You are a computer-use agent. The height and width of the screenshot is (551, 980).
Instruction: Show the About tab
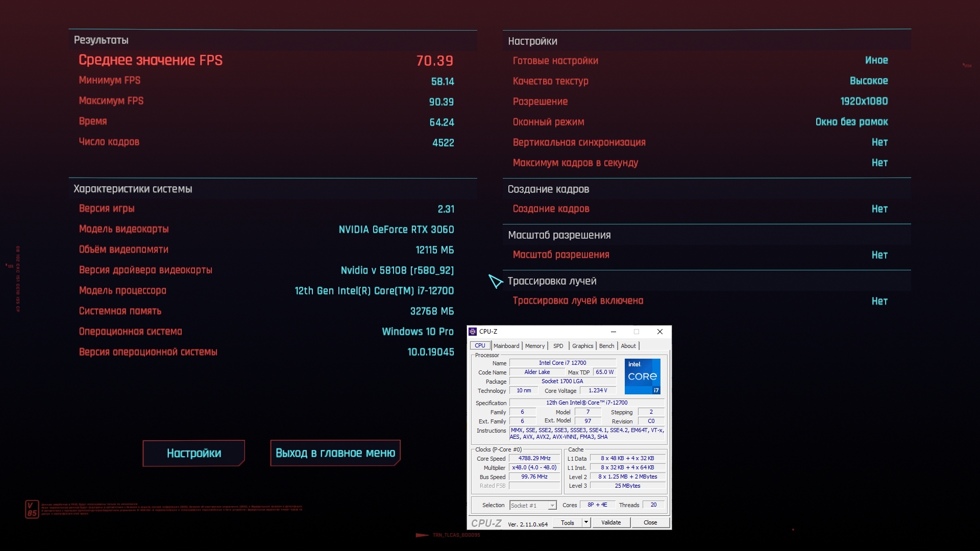pyautogui.click(x=628, y=346)
